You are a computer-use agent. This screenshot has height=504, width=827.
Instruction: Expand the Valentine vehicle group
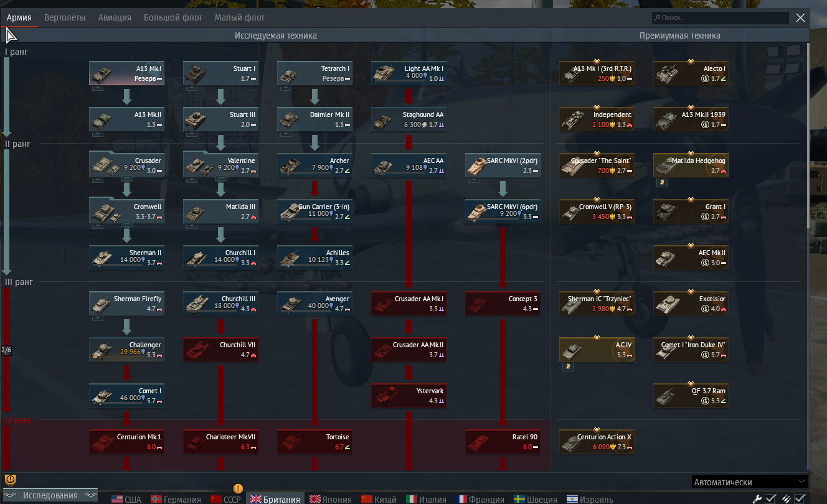220,180
